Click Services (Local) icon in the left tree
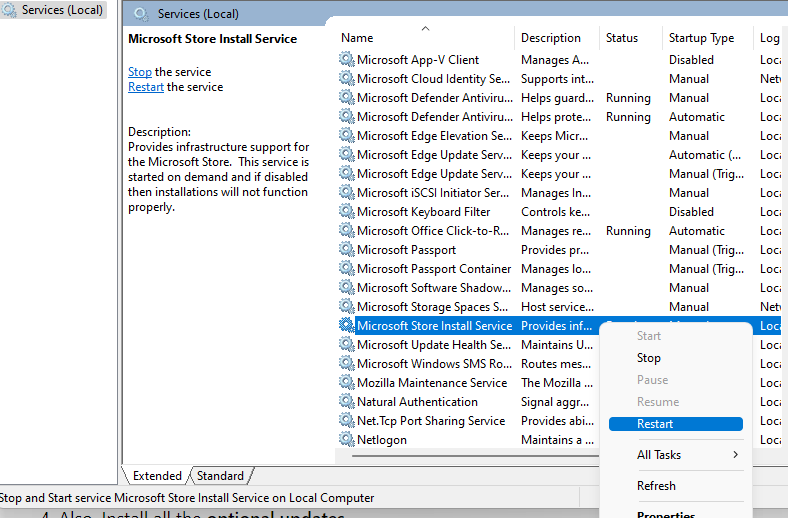Viewport: 788px width, 518px height. (x=9, y=10)
